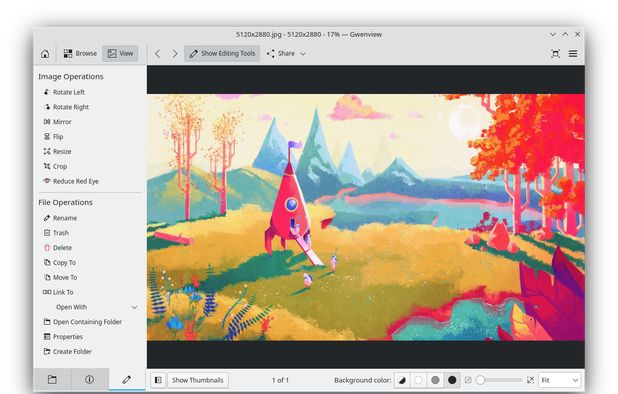618x394 pixels.
Task: Click the Image Operations heading
Action: coord(71,76)
